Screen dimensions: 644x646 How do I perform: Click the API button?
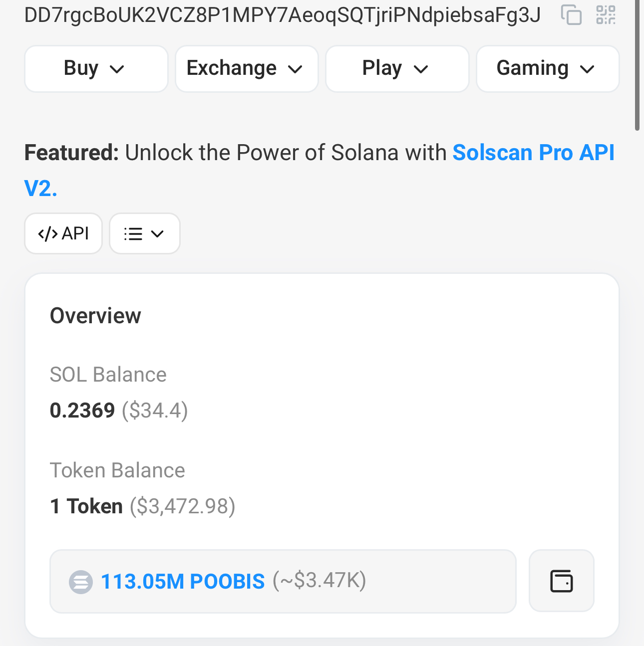pyautogui.click(x=63, y=233)
